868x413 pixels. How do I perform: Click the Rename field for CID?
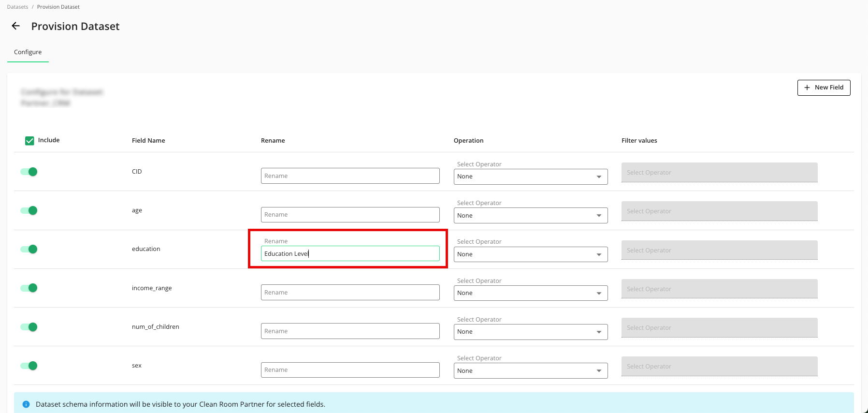point(350,176)
